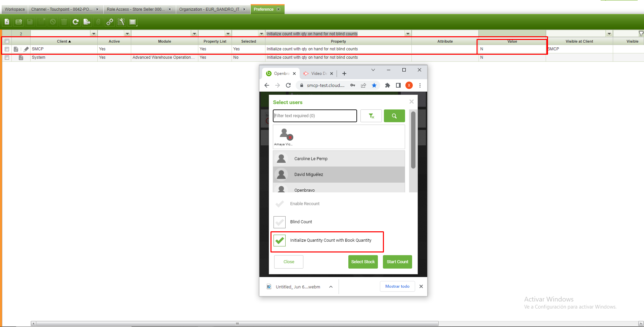Edit the SMCP row with the pencil icon
This screenshot has height=327, width=644.
(26, 49)
